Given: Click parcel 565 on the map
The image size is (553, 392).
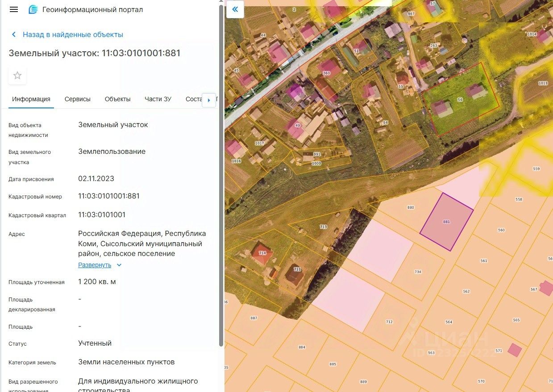Looking at the screenshot, I should point(516,320).
